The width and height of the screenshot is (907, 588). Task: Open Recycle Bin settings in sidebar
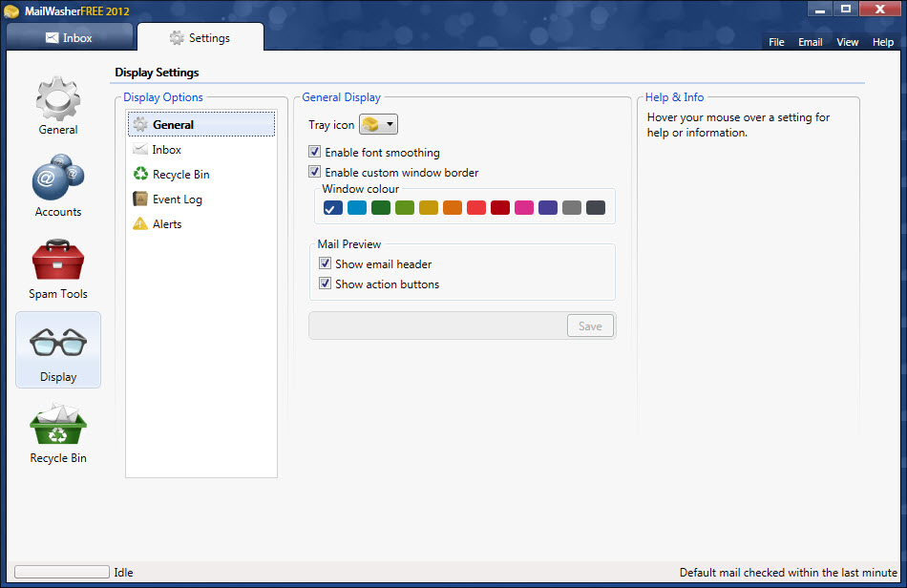(x=58, y=434)
